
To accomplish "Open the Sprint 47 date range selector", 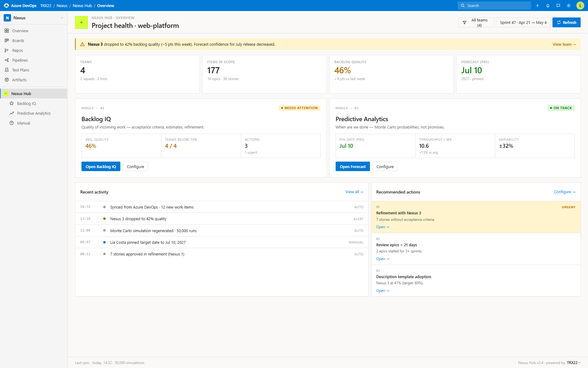I will (523, 22).
